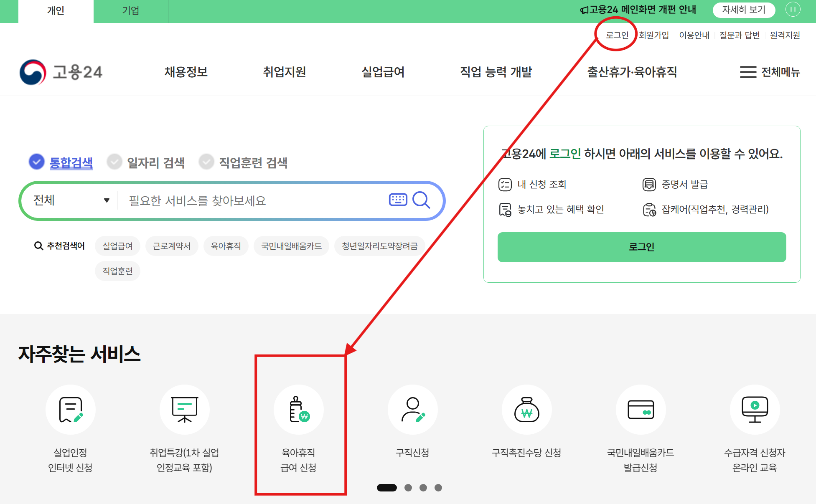
Task: Open 취업특강 presentation board icon
Action: tap(184, 410)
